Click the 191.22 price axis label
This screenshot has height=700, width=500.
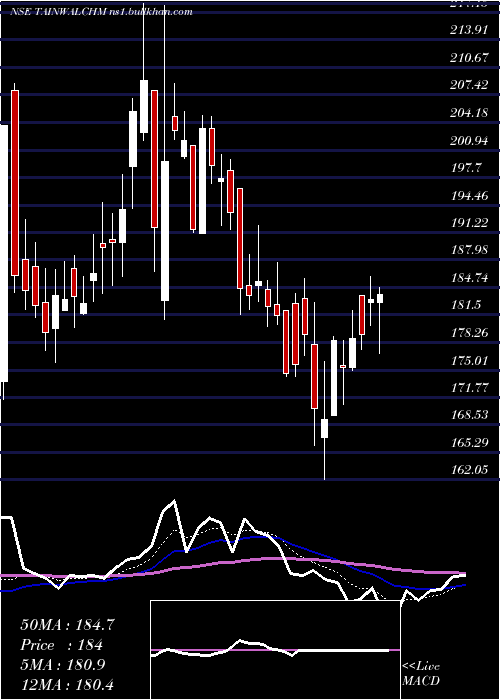(x=469, y=222)
